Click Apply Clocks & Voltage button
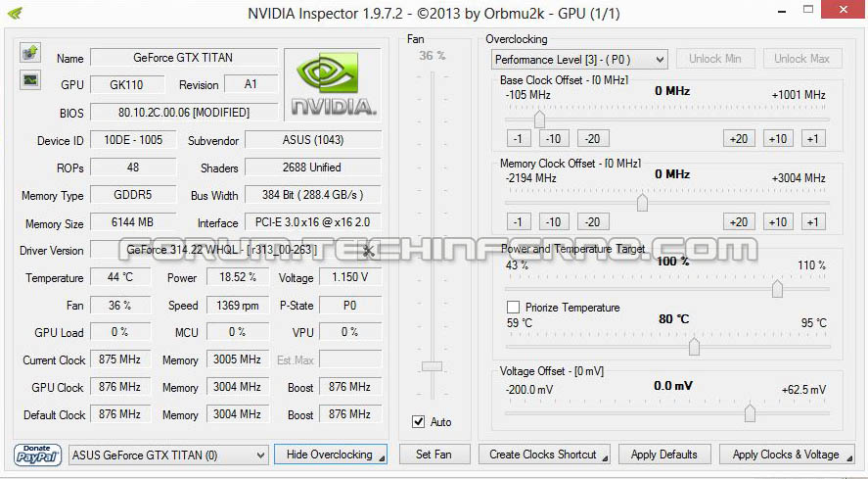 click(786, 455)
